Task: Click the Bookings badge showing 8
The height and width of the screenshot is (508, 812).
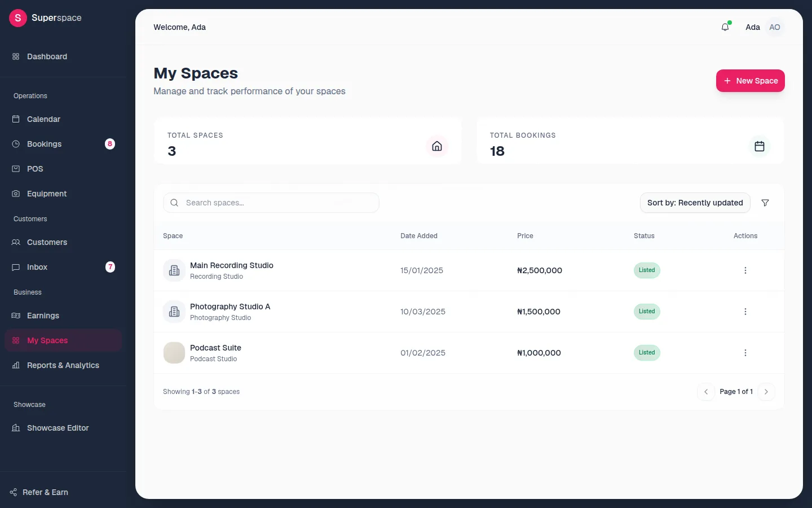Action: [x=110, y=144]
